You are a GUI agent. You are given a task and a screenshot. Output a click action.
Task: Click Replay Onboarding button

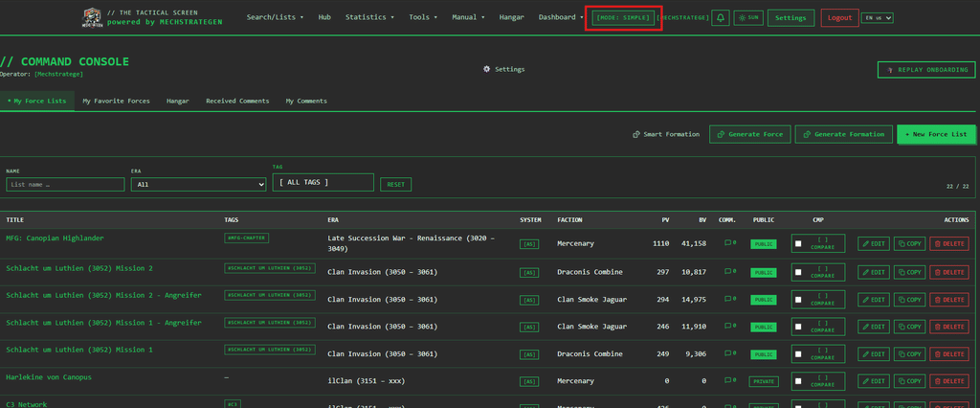click(926, 70)
